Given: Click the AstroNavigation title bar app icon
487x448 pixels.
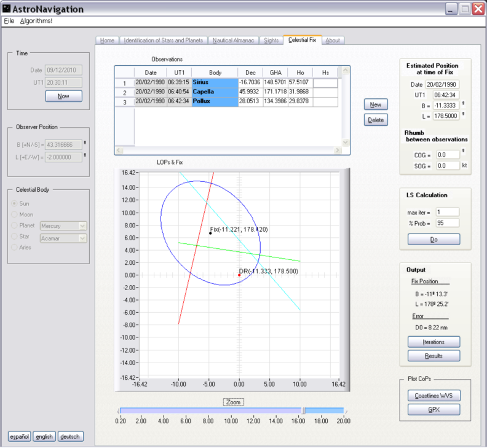Looking at the screenshot, I should (x=7, y=9).
